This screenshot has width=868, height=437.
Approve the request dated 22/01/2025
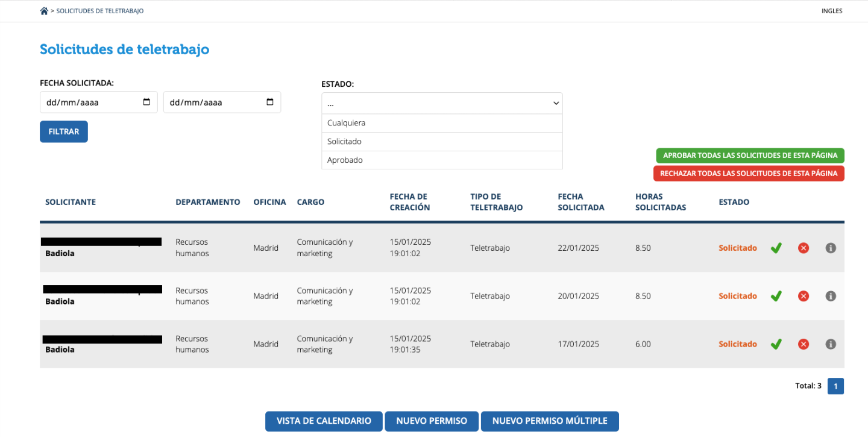pyautogui.click(x=776, y=248)
